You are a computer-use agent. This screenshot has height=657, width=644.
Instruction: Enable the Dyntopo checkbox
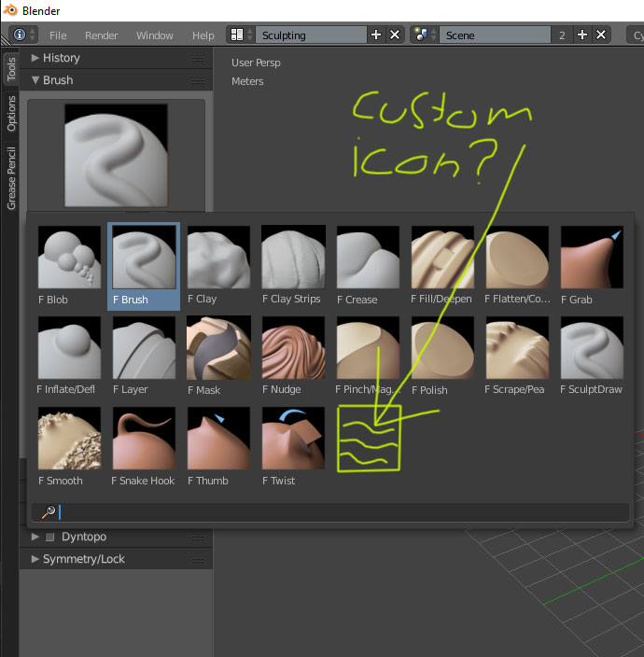pyautogui.click(x=49, y=538)
